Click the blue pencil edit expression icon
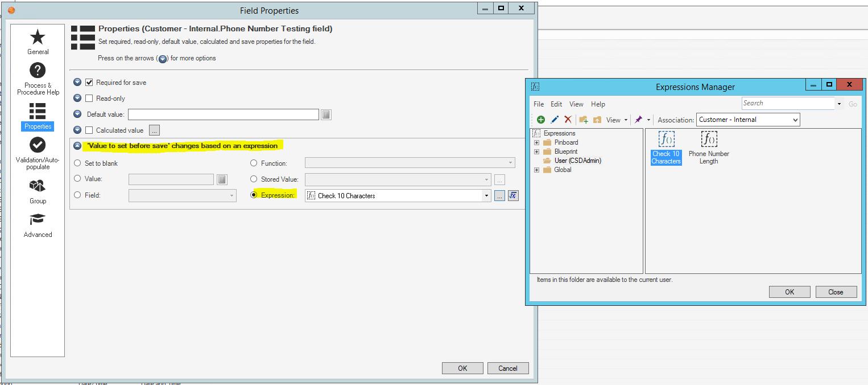Screen dimensions: 868x385 coord(554,120)
